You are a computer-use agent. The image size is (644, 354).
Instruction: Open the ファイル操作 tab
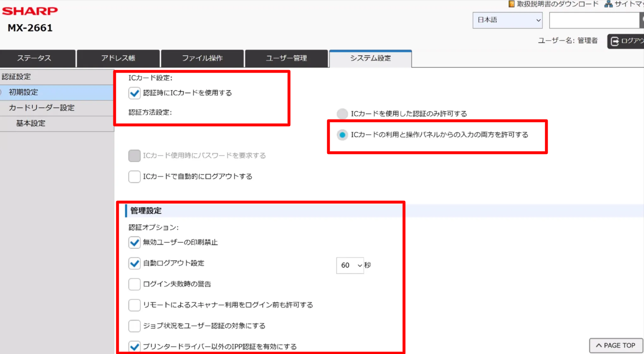coord(202,58)
